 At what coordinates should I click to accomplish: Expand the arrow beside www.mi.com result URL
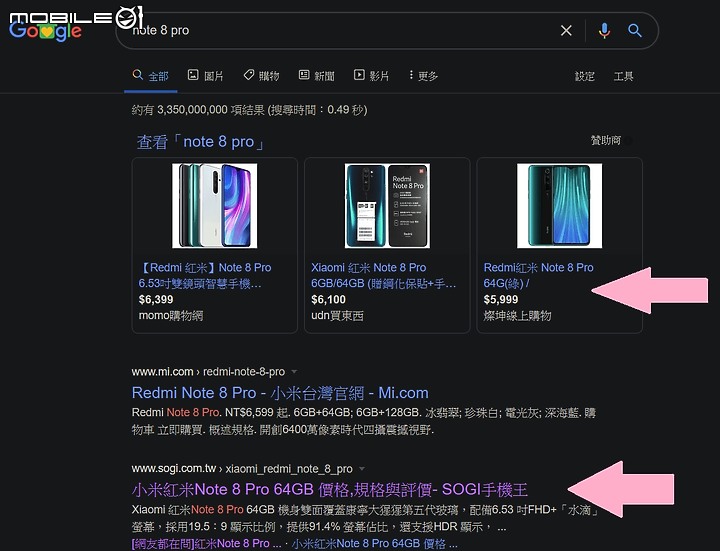click(294, 371)
